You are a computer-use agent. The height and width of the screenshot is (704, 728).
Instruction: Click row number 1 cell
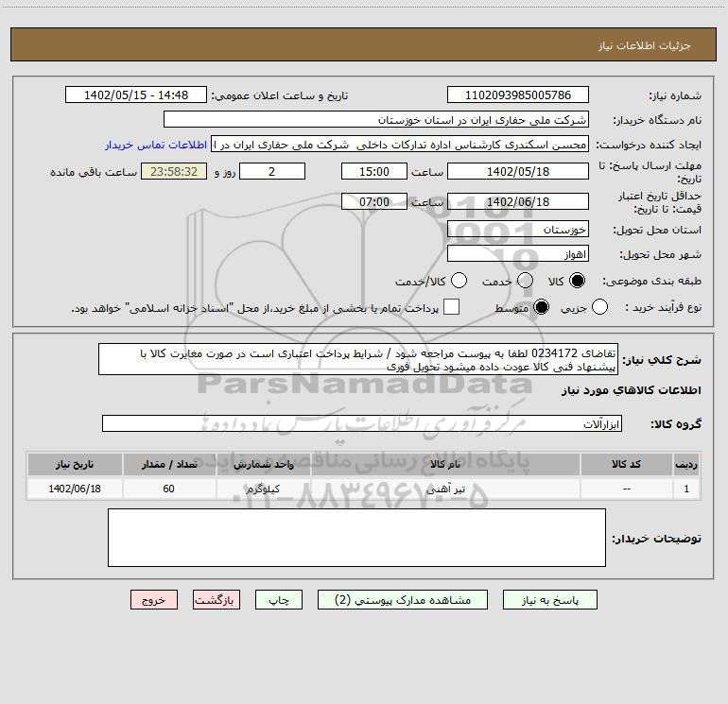686,489
